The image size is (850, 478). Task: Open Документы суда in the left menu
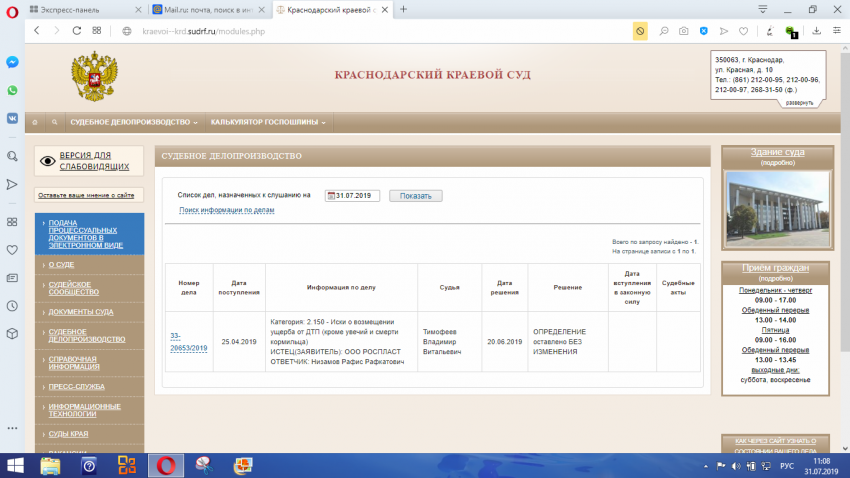pyautogui.click(x=81, y=312)
